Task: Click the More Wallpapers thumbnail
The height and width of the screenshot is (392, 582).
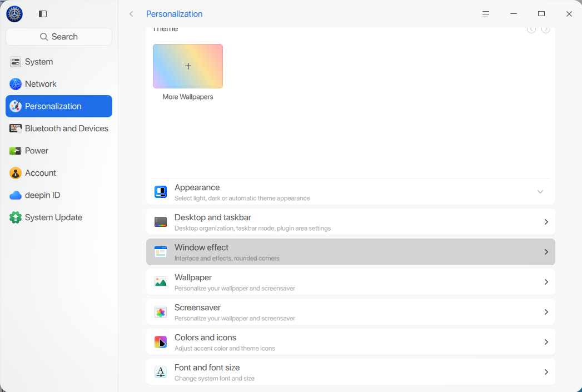Action: coord(188,66)
